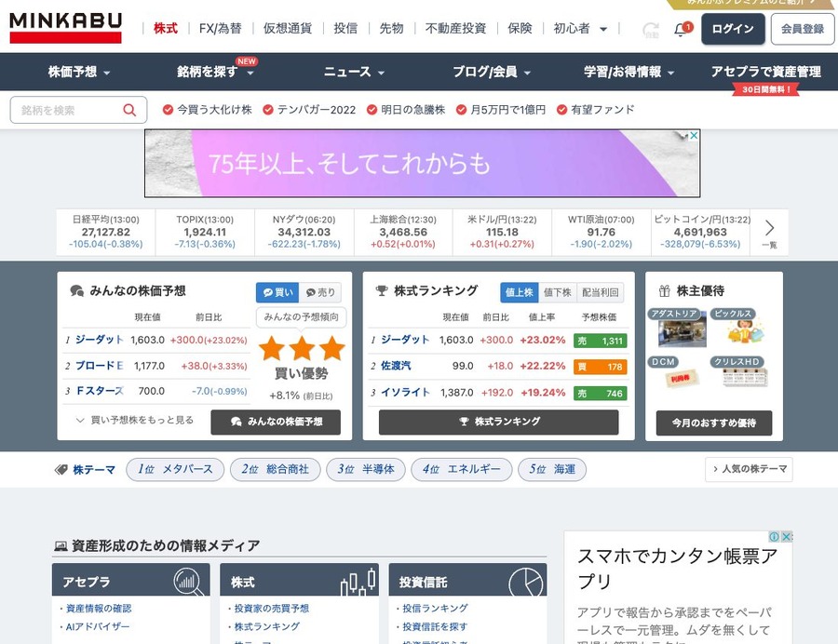Expand the ブログ/会員 menu

[492, 72]
